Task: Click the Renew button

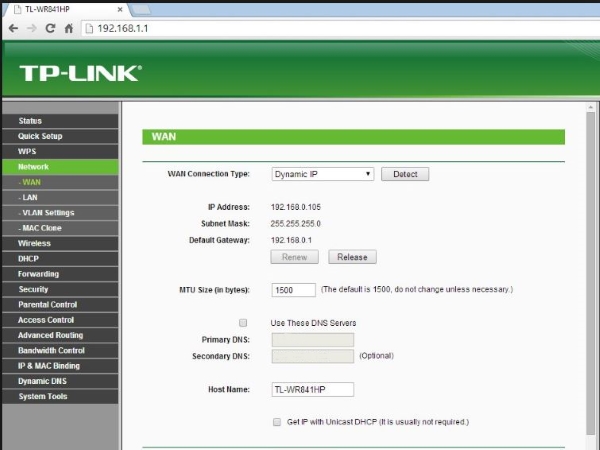Action: click(x=294, y=257)
